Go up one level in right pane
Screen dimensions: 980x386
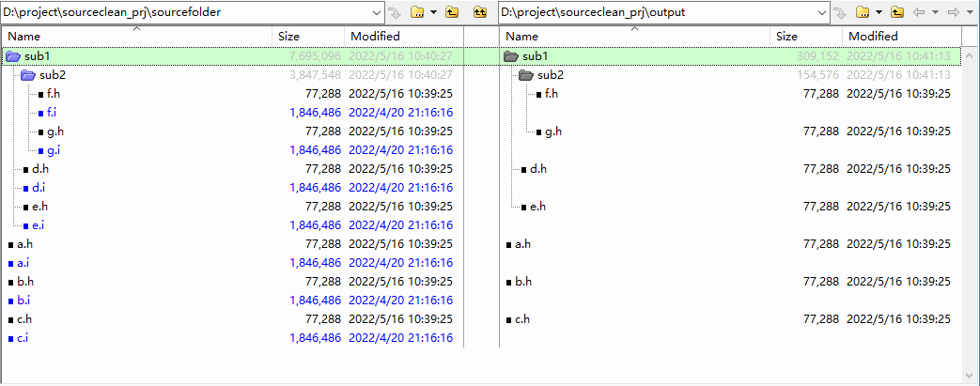(x=898, y=12)
